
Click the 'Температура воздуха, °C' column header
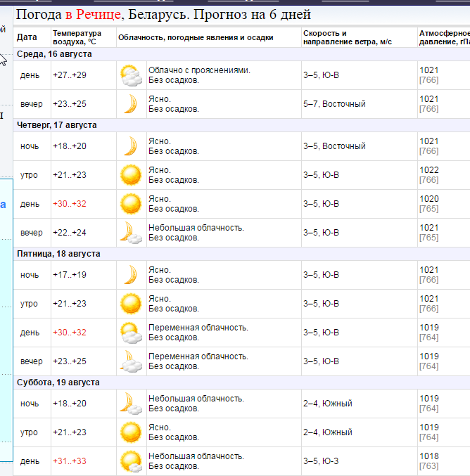click(x=77, y=37)
